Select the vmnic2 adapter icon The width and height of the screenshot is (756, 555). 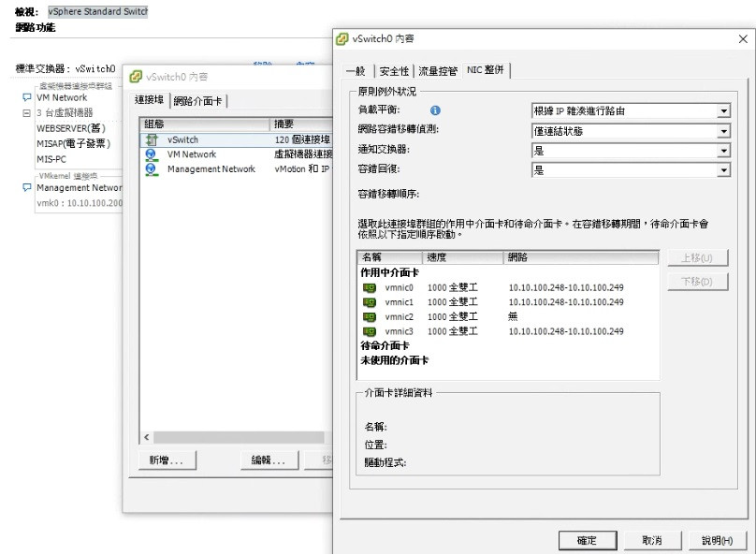(x=370, y=317)
